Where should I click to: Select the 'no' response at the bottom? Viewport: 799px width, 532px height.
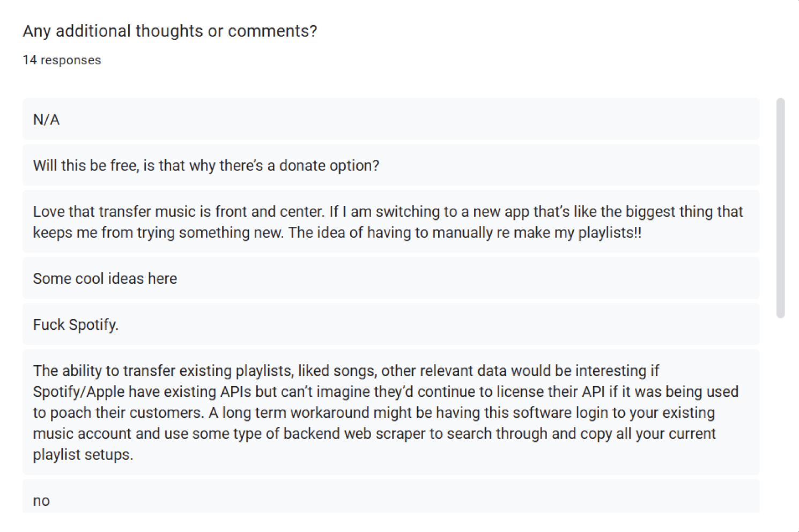pyautogui.click(x=390, y=499)
